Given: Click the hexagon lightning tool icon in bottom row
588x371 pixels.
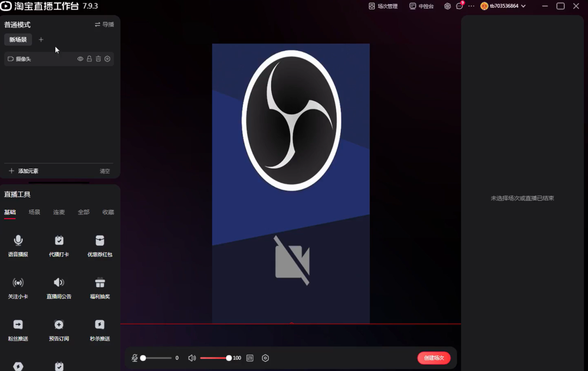Looking at the screenshot, I should coord(18,366).
